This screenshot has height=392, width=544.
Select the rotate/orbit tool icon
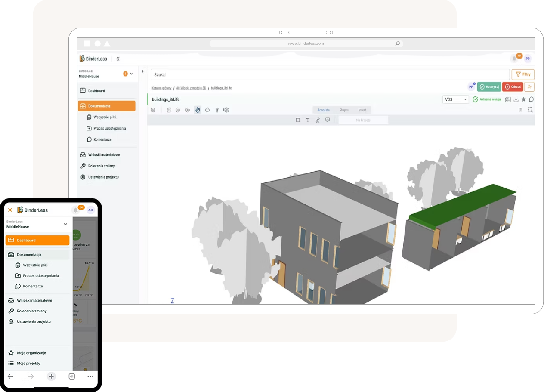click(x=207, y=110)
